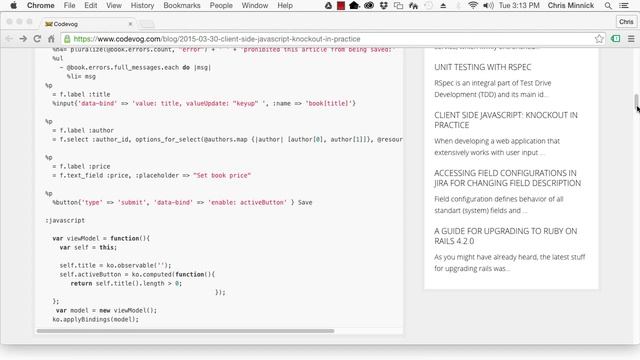The image size is (640, 360).
Task: Click 'Field configuration defines behavior' excerpt text
Action: pyautogui.click(x=499, y=204)
